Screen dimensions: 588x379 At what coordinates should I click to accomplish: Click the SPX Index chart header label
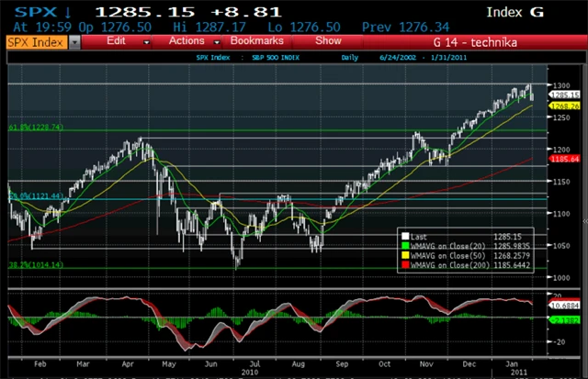click(213, 58)
